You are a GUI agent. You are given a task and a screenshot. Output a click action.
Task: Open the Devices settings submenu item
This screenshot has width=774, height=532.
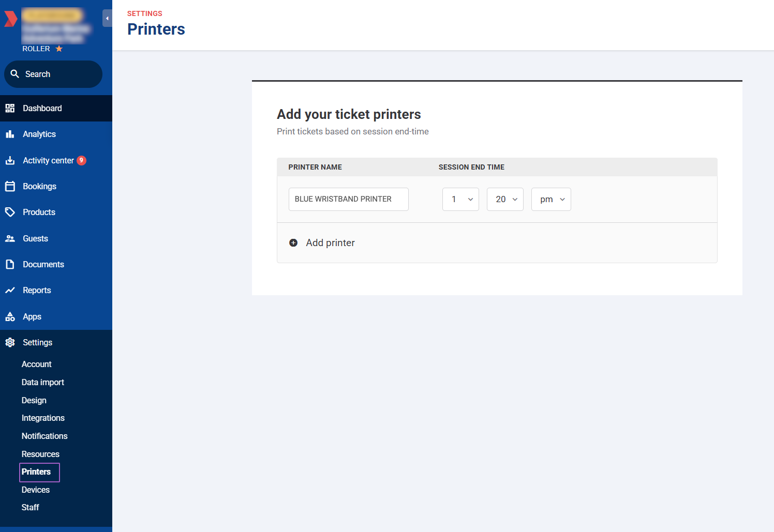tap(36, 490)
